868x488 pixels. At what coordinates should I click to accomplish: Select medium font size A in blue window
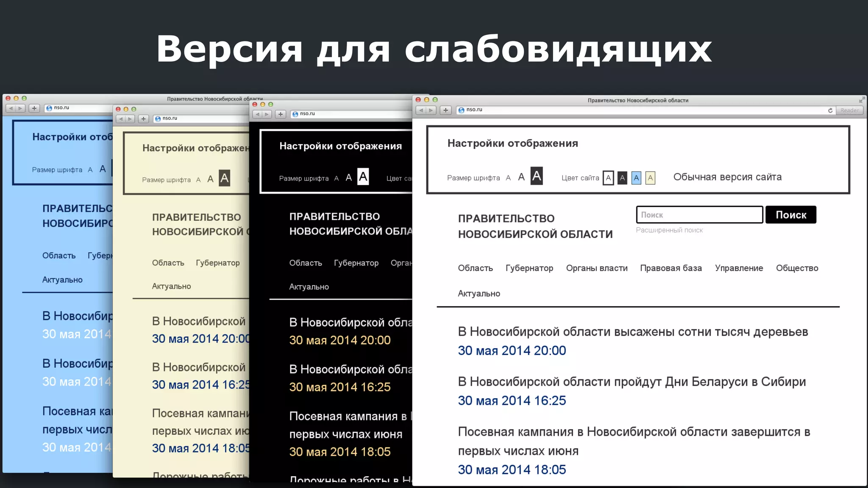[x=103, y=169]
